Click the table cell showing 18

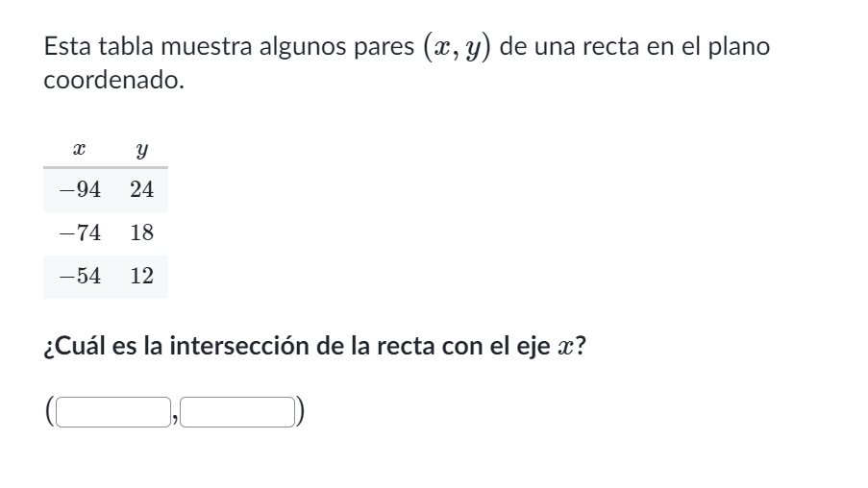click(141, 232)
